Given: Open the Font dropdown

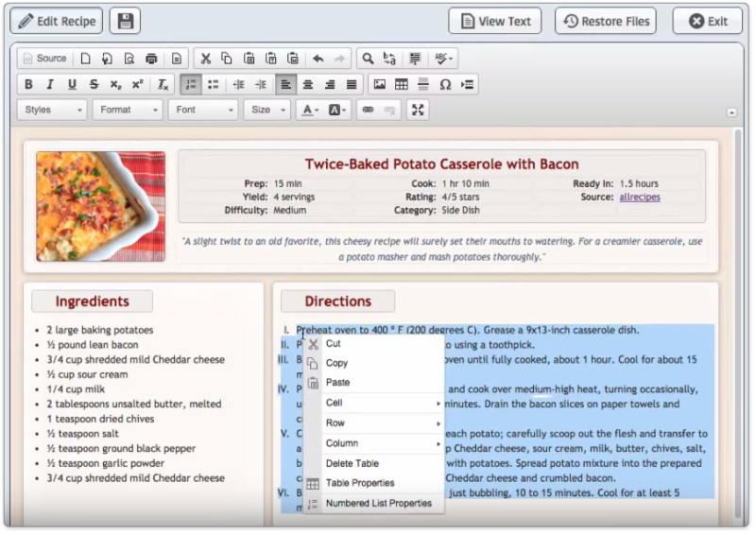Looking at the screenshot, I should (x=202, y=110).
